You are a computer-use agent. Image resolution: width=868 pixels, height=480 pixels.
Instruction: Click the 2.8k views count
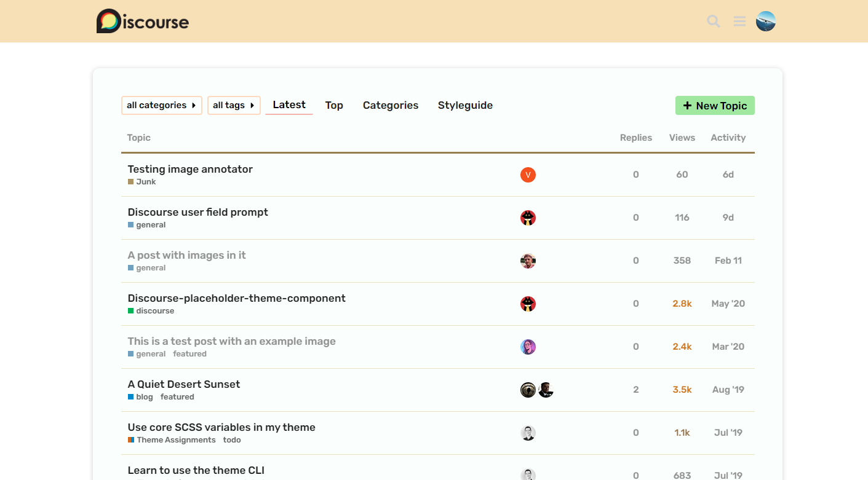coord(682,304)
